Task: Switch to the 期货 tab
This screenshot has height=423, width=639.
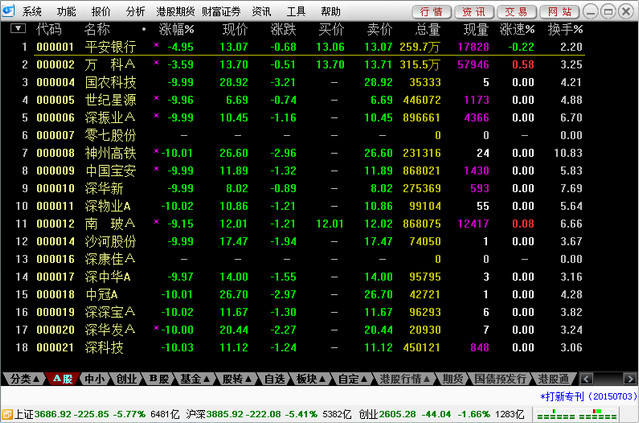Action: pos(453,379)
